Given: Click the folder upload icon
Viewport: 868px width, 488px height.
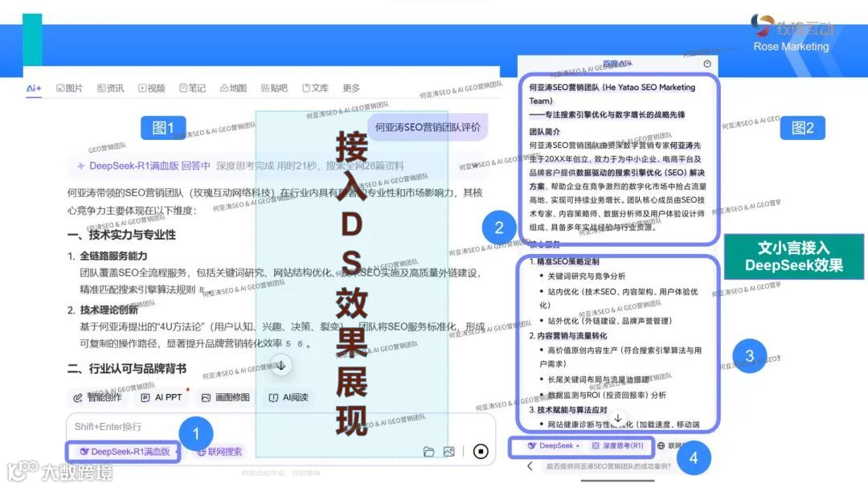Looking at the screenshot, I should pyautogui.click(x=428, y=452).
